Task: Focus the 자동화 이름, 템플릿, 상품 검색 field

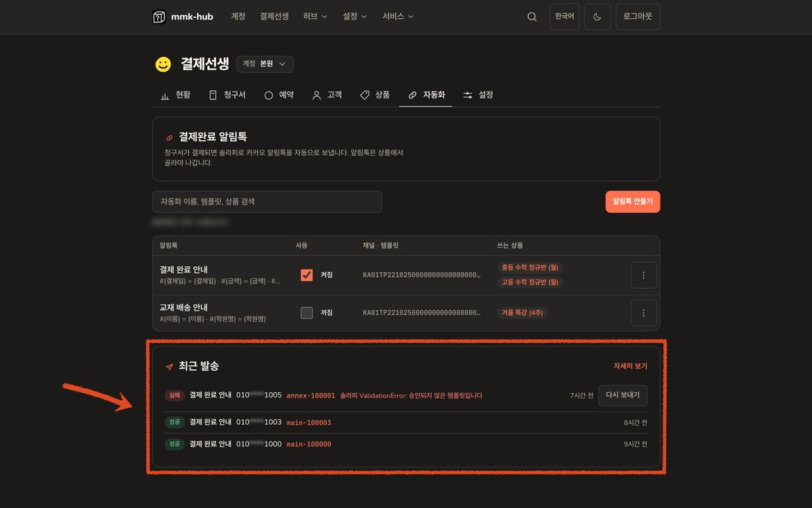Action: (x=267, y=202)
